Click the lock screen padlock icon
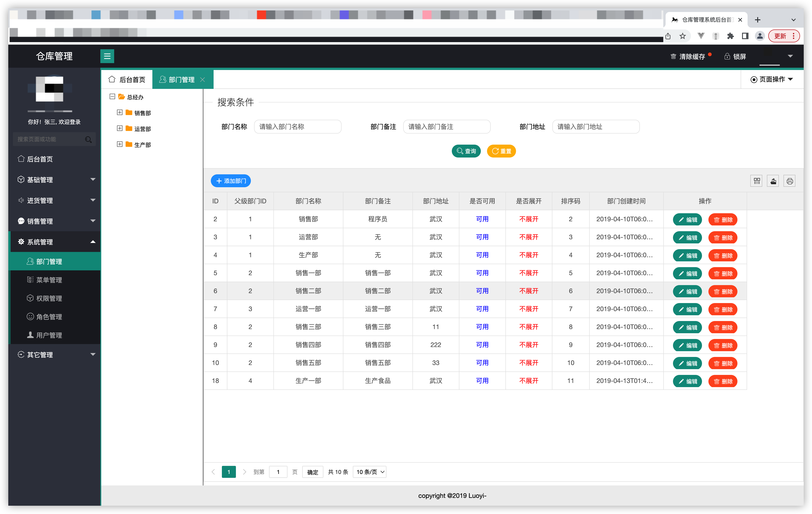The height and width of the screenshot is (514, 812). 727,56
